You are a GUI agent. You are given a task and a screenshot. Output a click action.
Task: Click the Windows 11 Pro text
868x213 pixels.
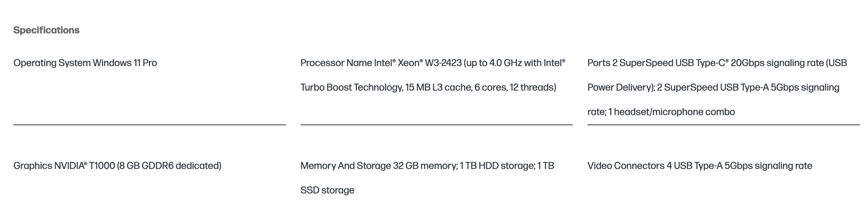click(x=125, y=63)
